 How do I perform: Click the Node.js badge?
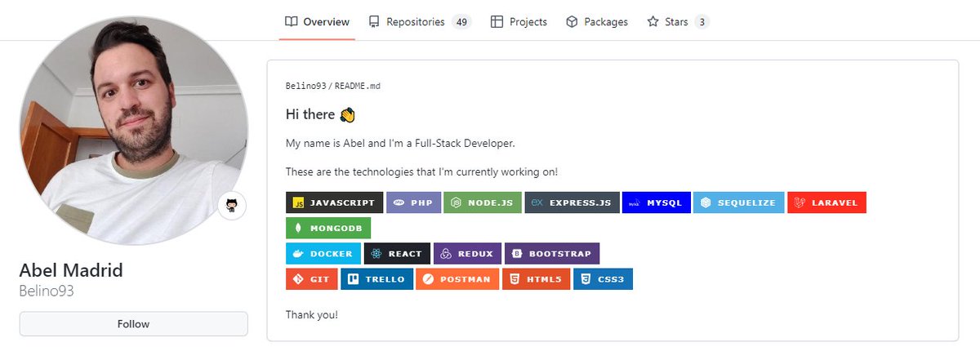(x=483, y=202)
